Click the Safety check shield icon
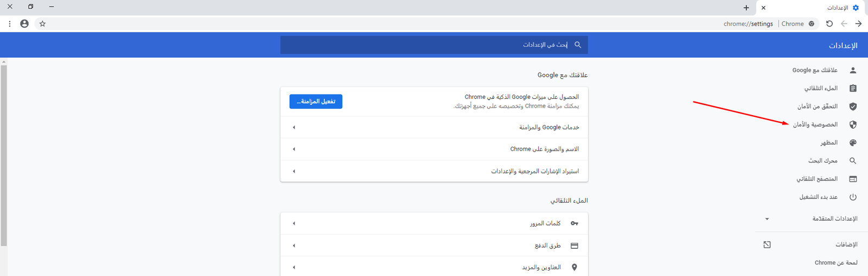Viewport: 868px width, 276px height. pyautogui.click(x=853, y=106)
